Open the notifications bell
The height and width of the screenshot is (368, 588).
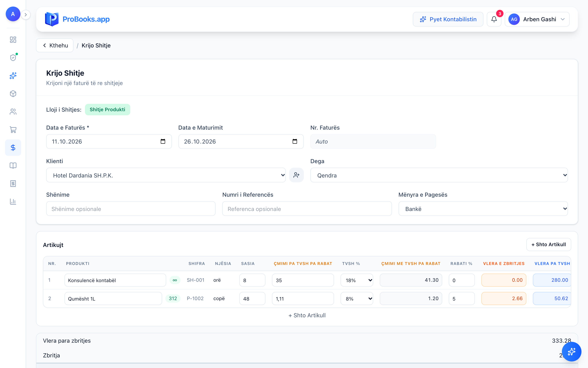point(494,19)
